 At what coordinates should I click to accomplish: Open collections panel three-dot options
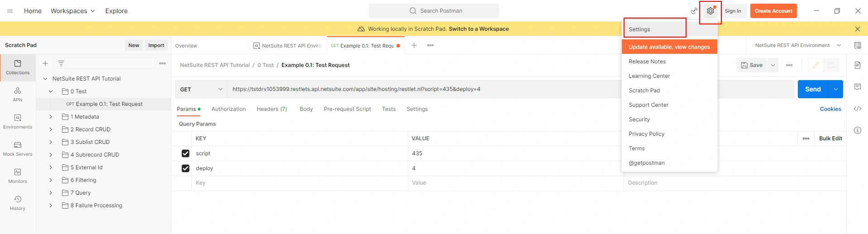162,63
